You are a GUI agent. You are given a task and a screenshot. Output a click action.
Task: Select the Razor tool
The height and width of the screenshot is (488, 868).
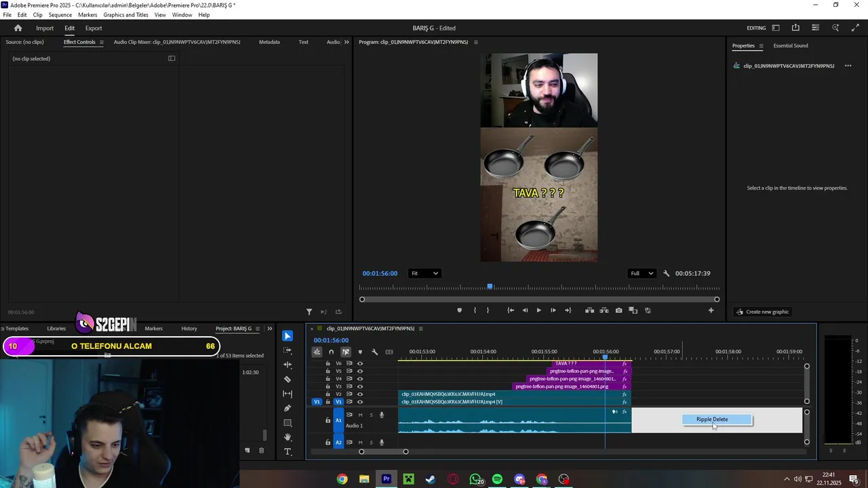pos(288,379)
